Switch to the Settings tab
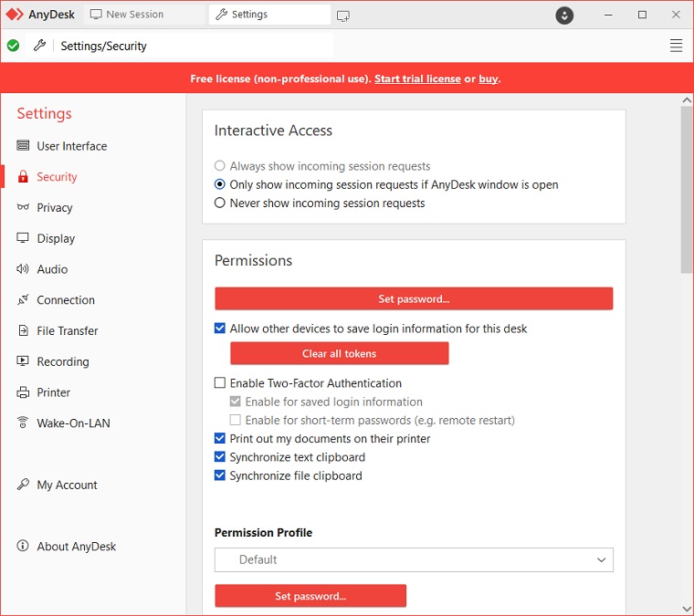 tap(269, 15)
